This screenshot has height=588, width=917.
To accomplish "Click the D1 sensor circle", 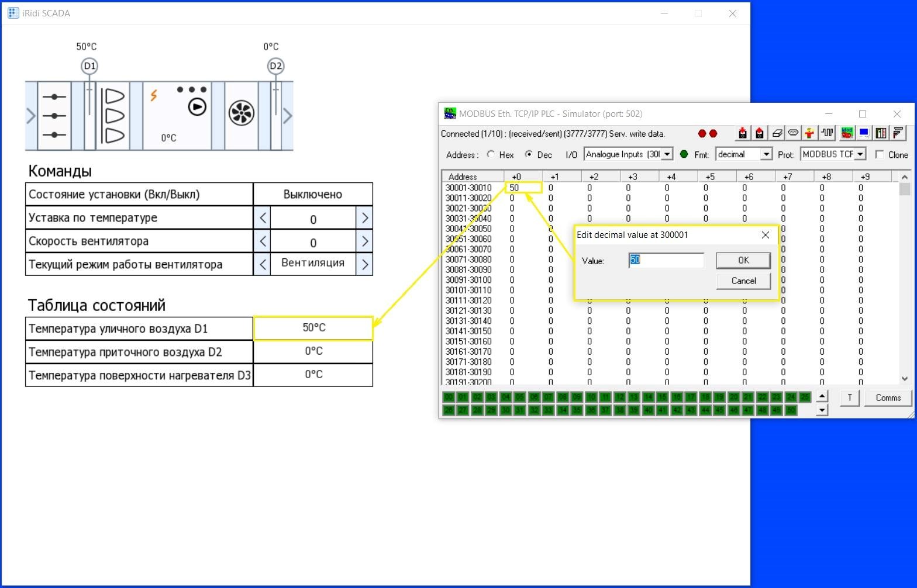I will (x=89, y=66).
